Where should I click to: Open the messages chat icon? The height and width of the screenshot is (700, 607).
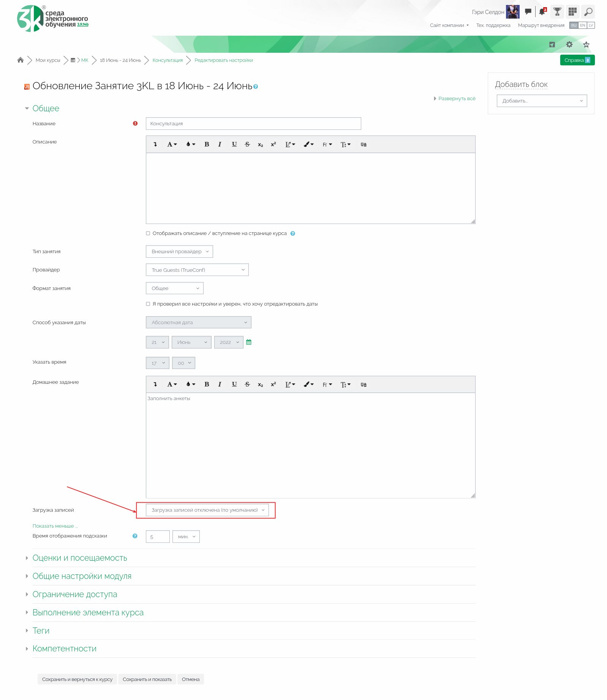point(528,12)
